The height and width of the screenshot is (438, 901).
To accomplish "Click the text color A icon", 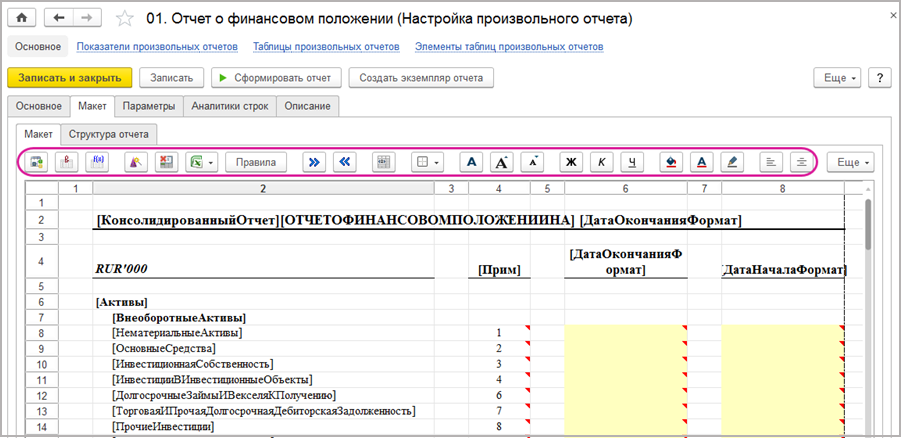I will (x=702, y=161).
